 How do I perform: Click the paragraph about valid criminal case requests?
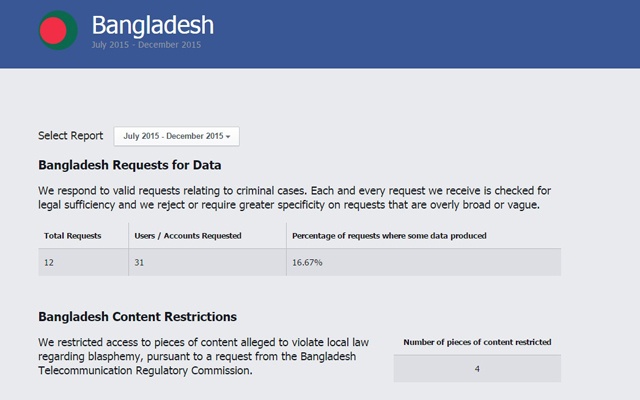[295, 190]
